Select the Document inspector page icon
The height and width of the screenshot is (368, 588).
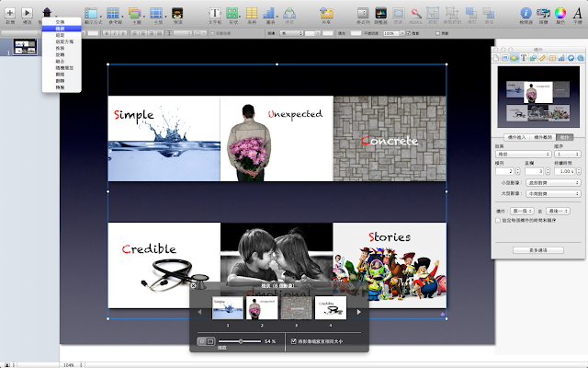tap(496, 58)
